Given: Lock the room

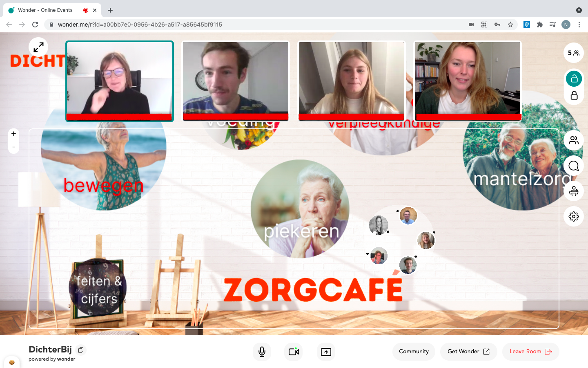Looking at the screenshot, I should [x=573, y=95].
